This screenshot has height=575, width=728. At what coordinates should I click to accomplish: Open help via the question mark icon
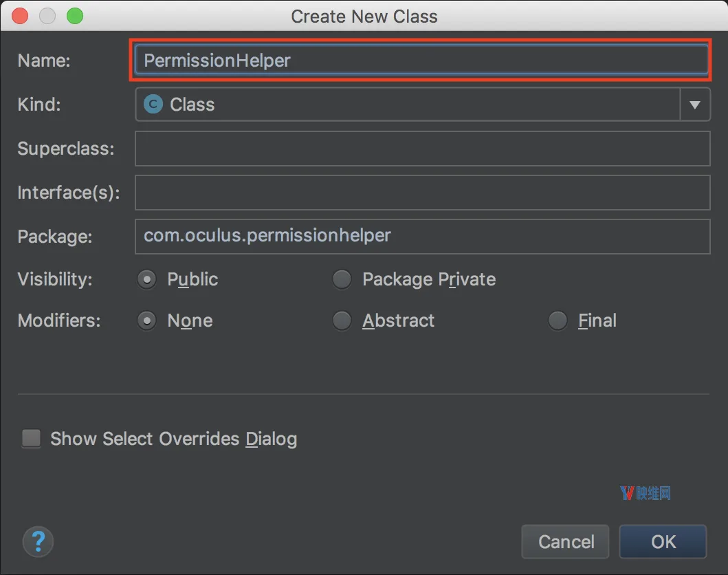38,541
